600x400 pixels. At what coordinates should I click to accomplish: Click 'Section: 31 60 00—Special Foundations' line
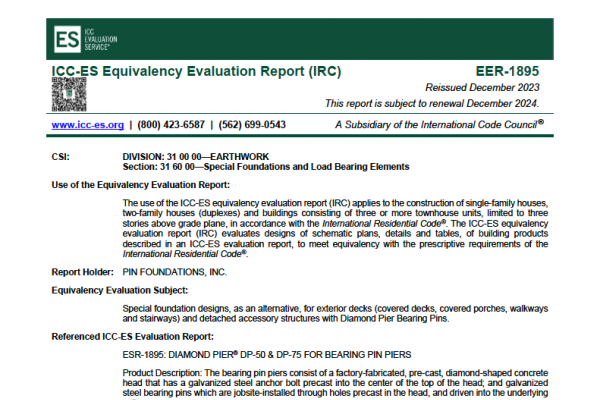coord(266,167)
